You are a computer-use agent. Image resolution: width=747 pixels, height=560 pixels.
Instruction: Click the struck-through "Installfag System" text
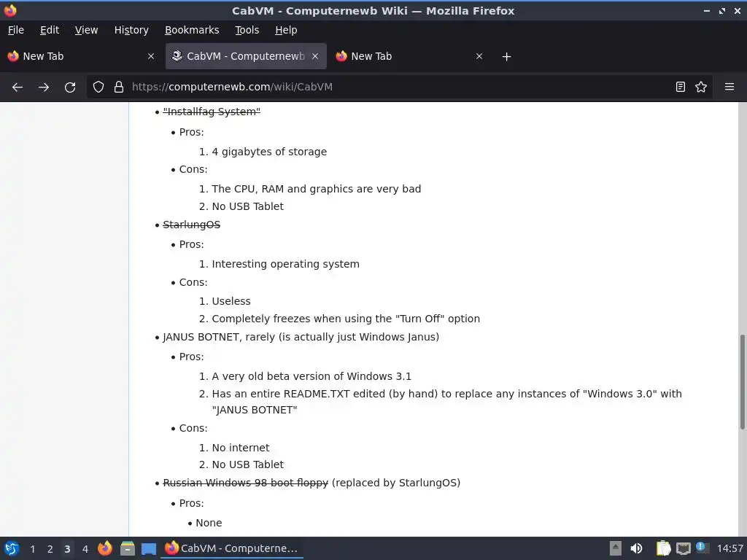pyautogui.click(x=212, y=112)
